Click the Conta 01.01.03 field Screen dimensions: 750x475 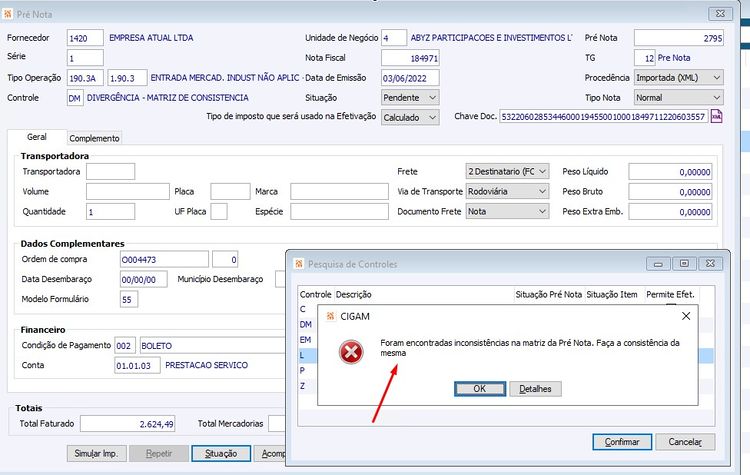137,365
